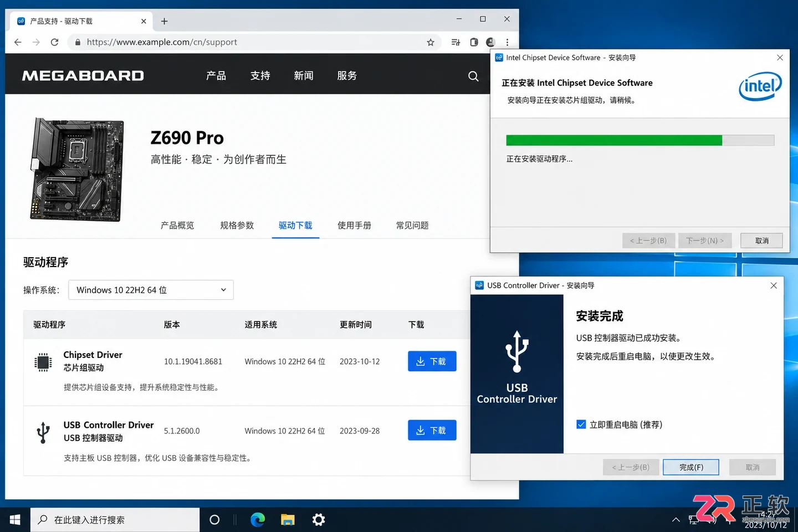The width and height of the screenshot is (798, 532).
Task: Open the side panel icon in browser toolbar
Action: coord(474,42)
